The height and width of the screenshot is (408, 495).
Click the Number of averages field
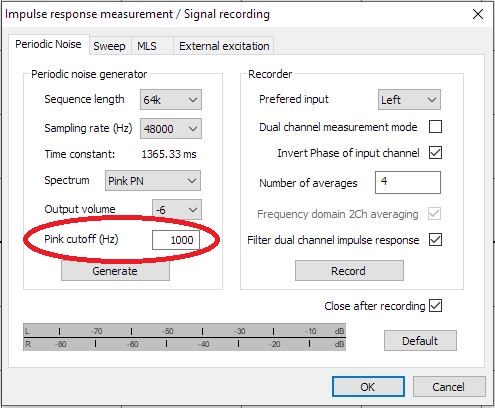click(x=408, y=182)
